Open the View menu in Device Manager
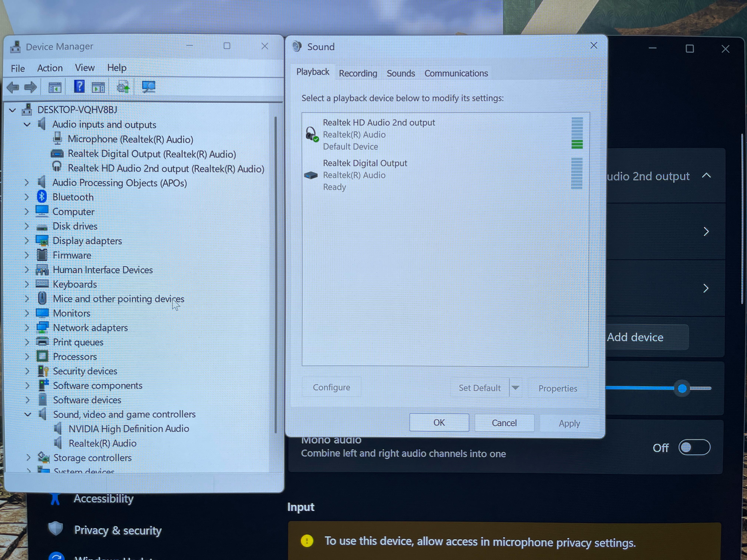This screenshot has height=560, width=747. [85, 68]
